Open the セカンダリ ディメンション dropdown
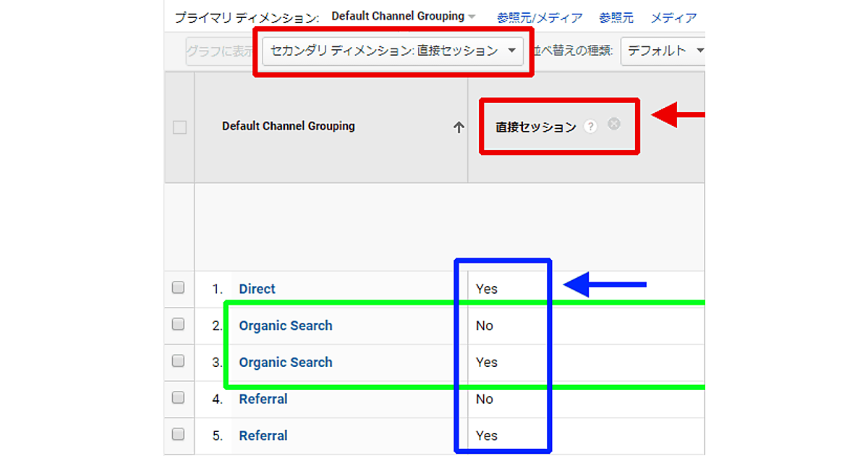Image resolution: width=868 pixels, height=456 pixels. (x=392, y=51)
